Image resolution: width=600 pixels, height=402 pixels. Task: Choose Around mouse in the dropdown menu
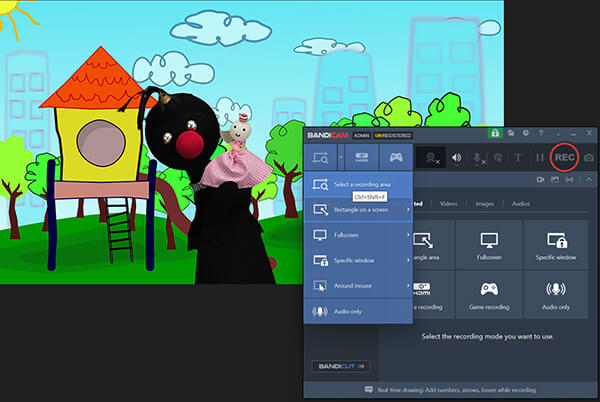[358, 286]
